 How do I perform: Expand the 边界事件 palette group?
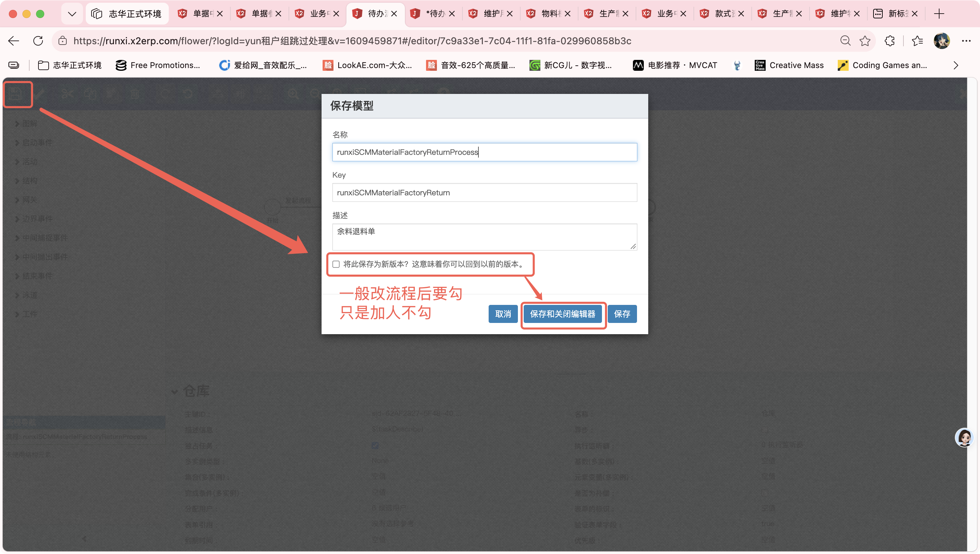[x=33, y=218]
